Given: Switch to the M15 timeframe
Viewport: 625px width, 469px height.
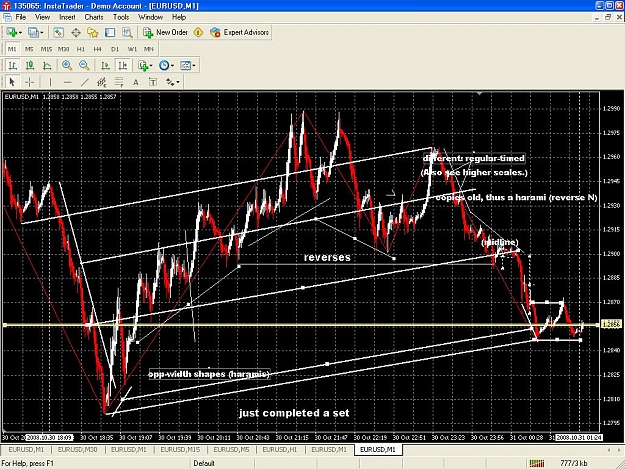Looking at the screenshot, I should (46, 49).
